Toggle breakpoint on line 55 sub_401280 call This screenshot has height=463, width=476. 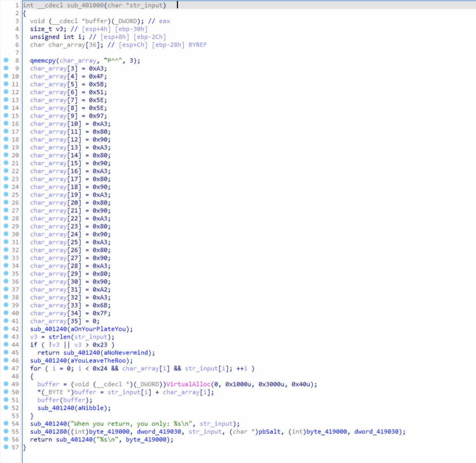coord(6,431)
